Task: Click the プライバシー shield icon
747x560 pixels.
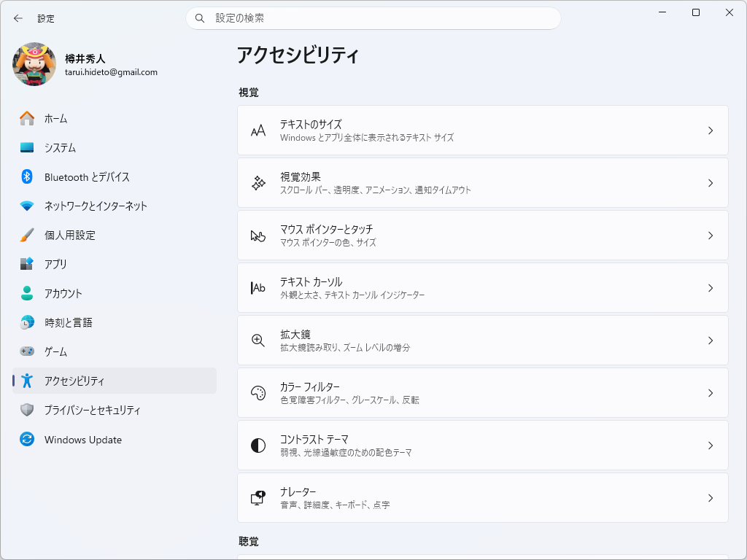Action: [27, 410]
